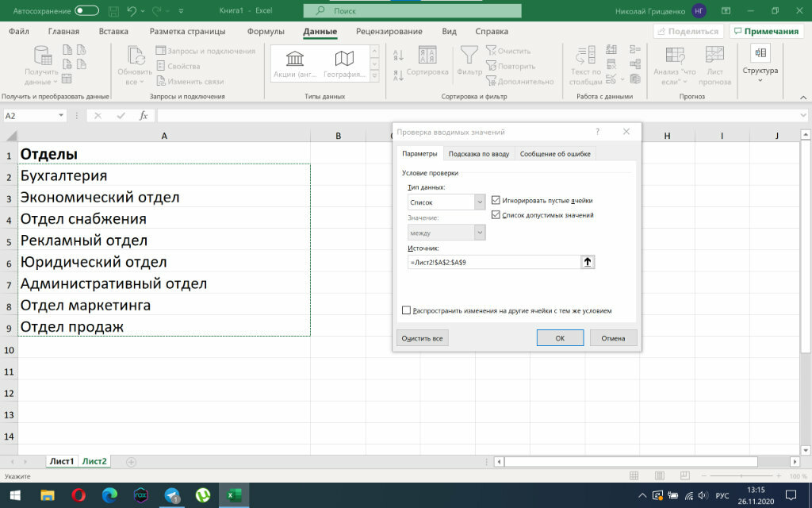Click the Redo arrow icon
The width and height of the screenshot is (812, 508).
[156, 10]
